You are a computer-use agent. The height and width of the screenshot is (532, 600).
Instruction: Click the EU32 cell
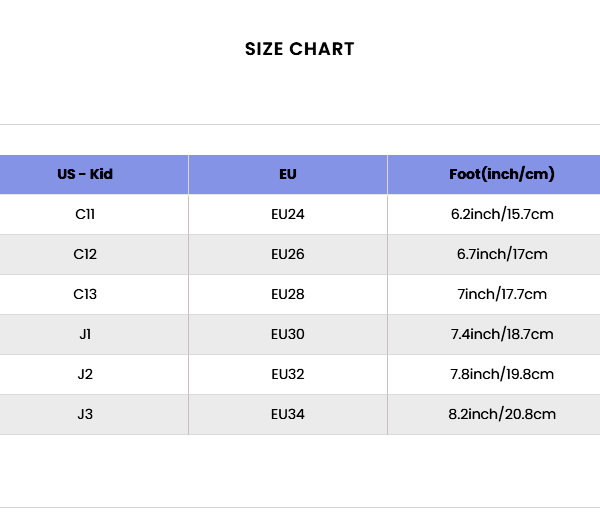click(288, 374)
